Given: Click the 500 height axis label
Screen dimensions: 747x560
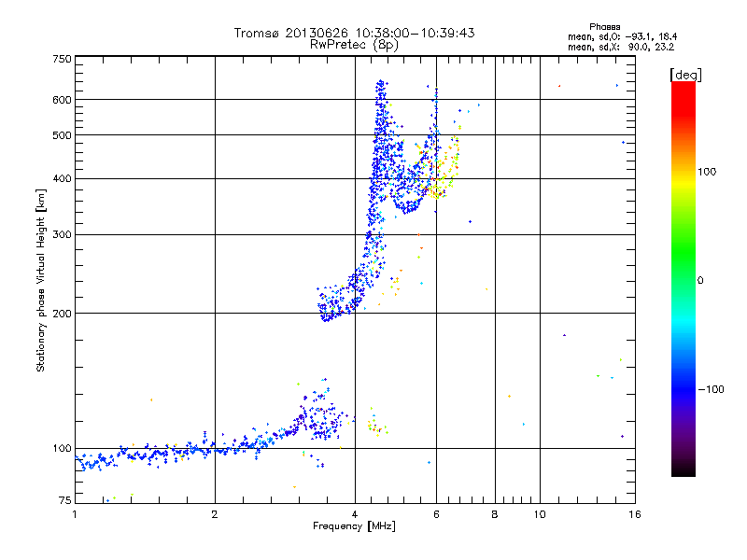Looking at the screenshot, I should 62,135.
